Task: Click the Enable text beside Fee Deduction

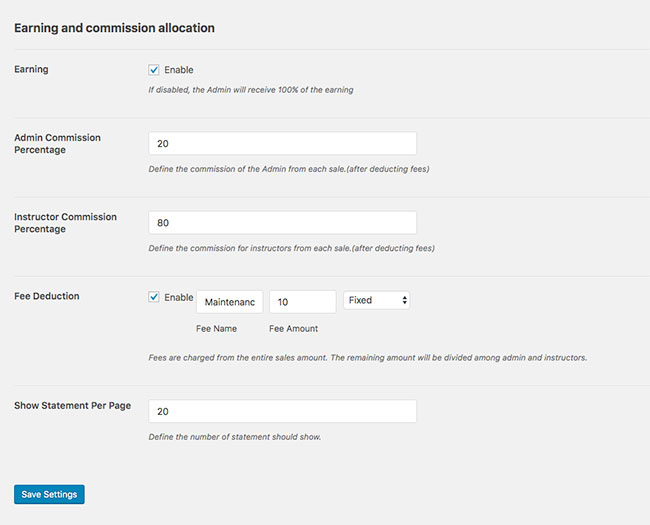Action: point(178,297)
